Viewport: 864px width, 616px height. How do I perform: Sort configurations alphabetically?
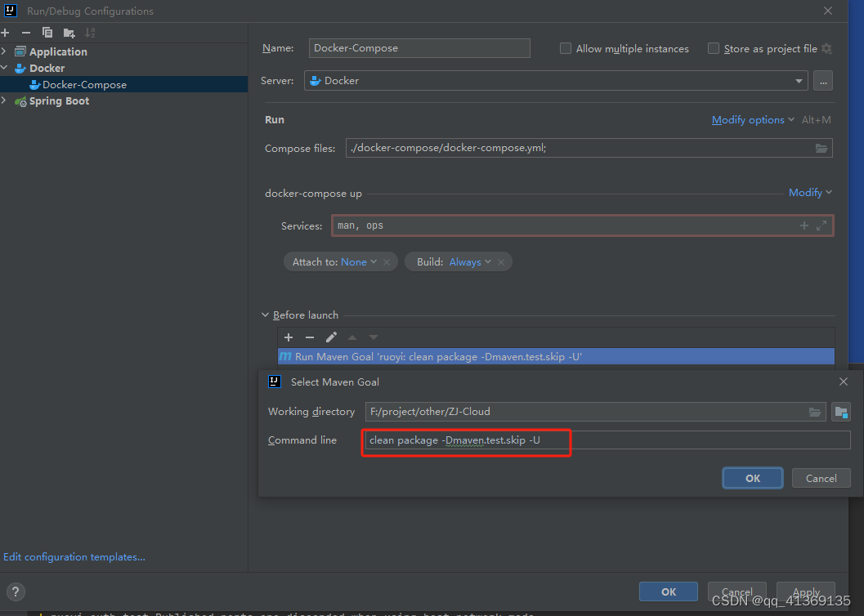coord(90,33)
